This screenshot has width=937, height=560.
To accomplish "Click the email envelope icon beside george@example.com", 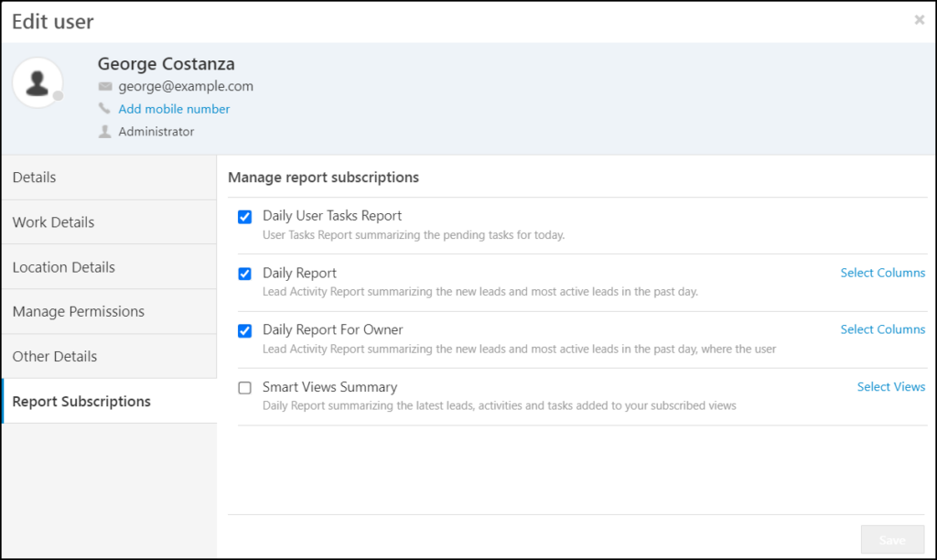I will coord(106,86).
